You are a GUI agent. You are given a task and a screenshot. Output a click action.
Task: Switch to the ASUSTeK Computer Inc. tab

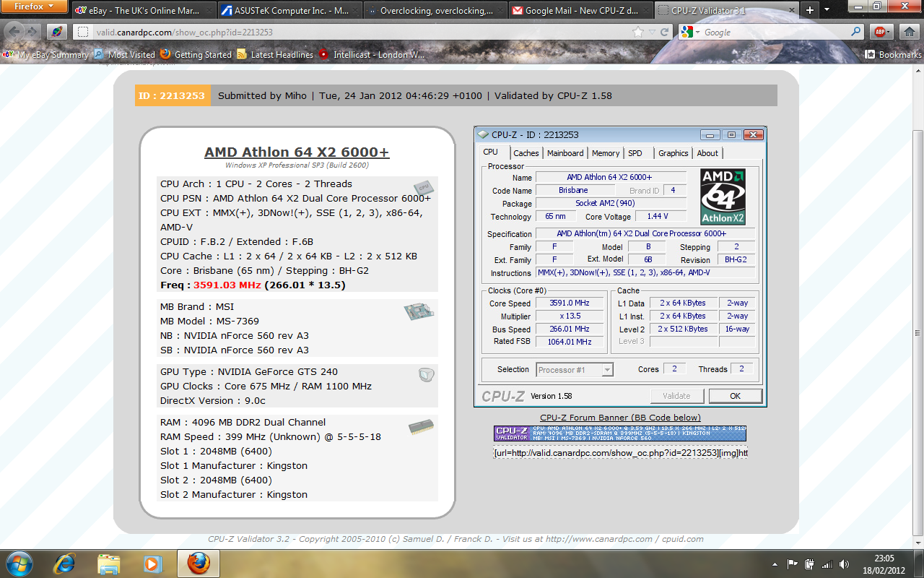tap(289, 10)
